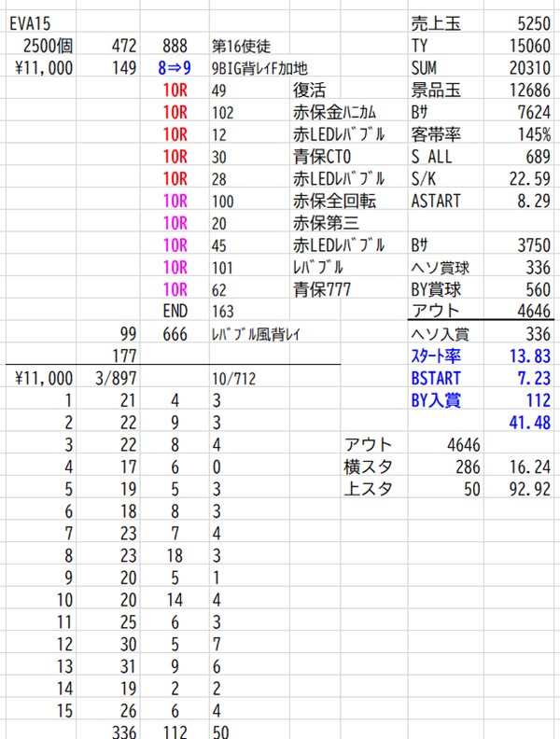
Task: Click the blue スタート率 label
Action: coord(441,356)
